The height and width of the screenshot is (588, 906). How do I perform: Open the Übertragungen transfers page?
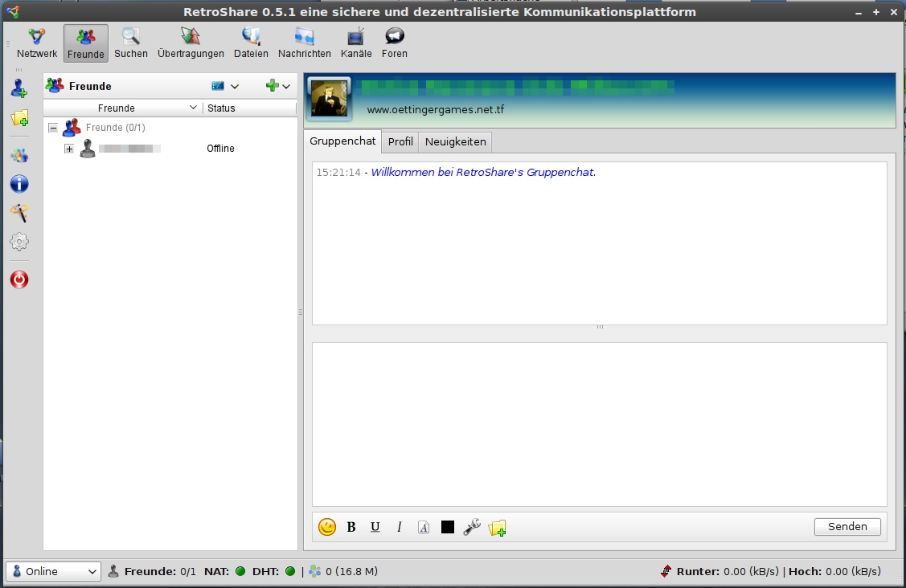click(191, 43)
